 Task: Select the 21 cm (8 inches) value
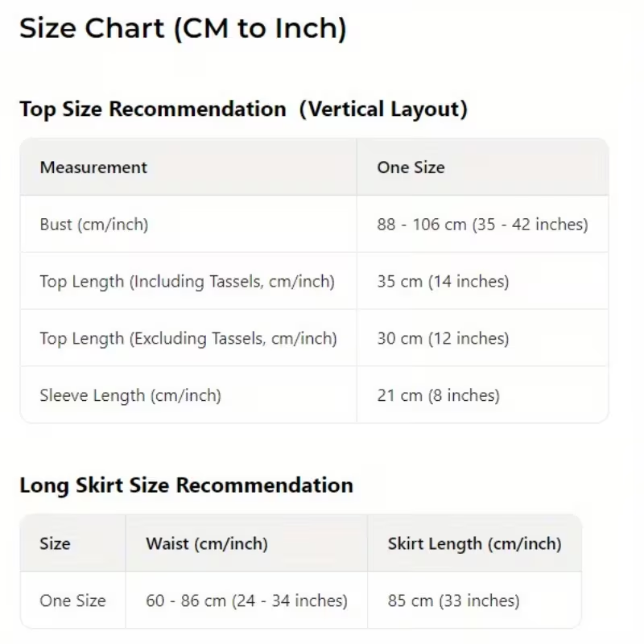pos(438,395)
